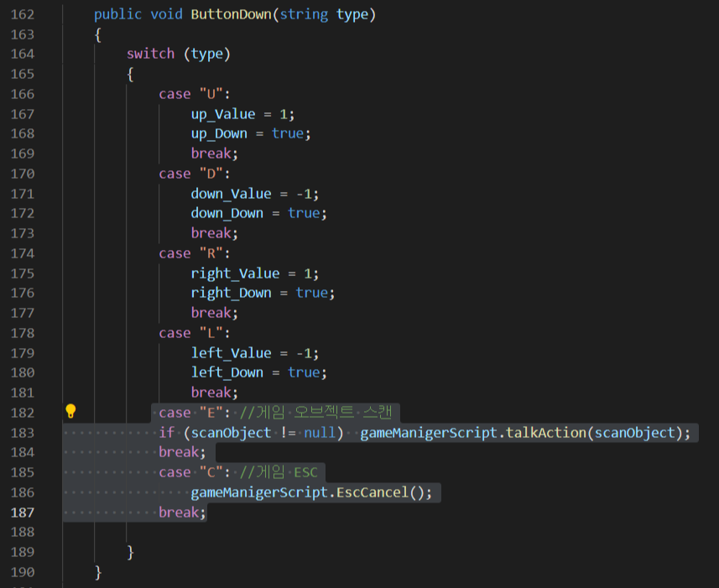Click the public keyword on line 162

118,14
